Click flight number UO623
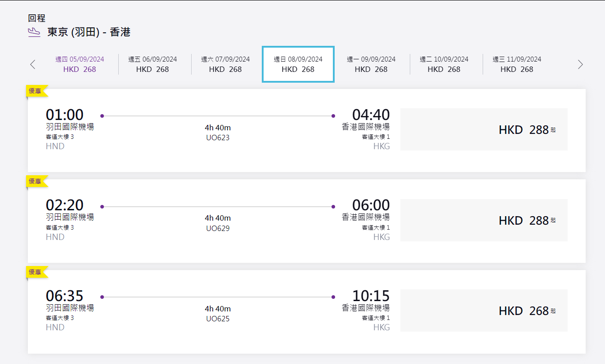The image size is (605, 364). pyautogui.click(x=218, y=138)
